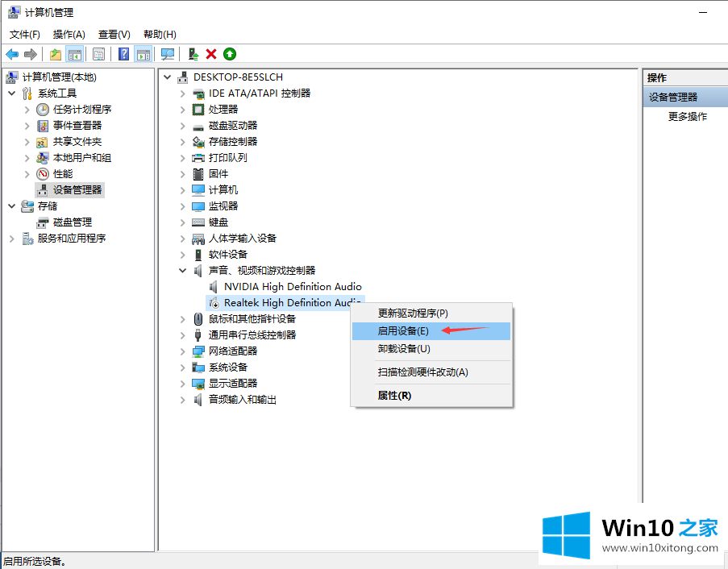The height and width of the screenshot is (569, 728).
Task: Collapse the 系统工具 tree node
Action: (12, 93)
